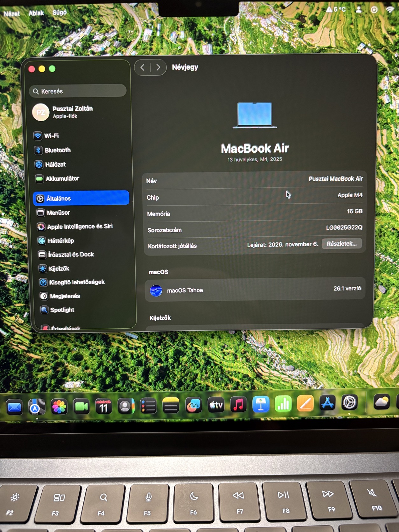This screenshot has height=532, width=399.
Task: Open the Ablak menu
Action: [36, 13]
